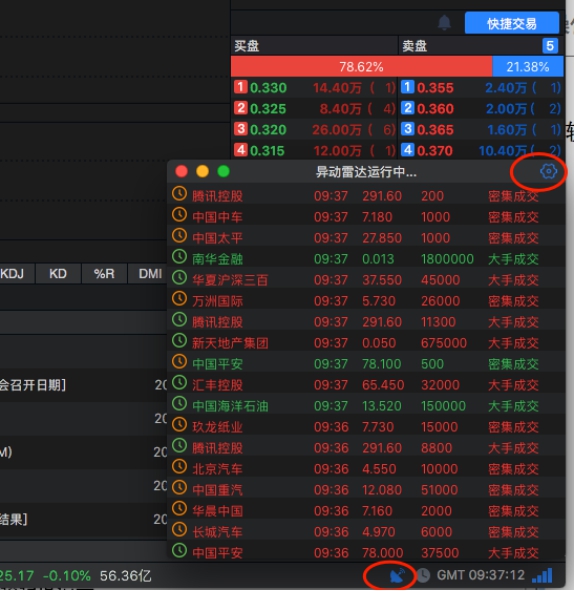Click the blue 21.38% sell ratio bar
The width and height of the screenshot is (575, 591).
coord(528,67)
